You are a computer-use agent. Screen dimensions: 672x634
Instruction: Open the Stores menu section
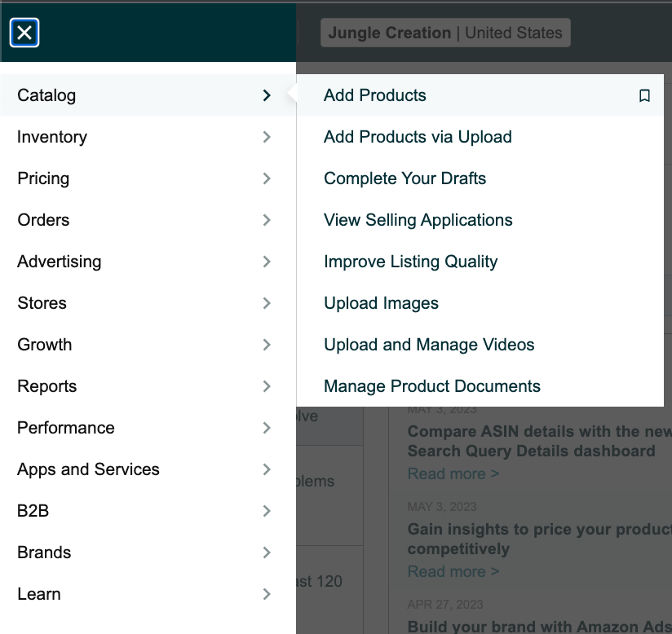point(148,303)
